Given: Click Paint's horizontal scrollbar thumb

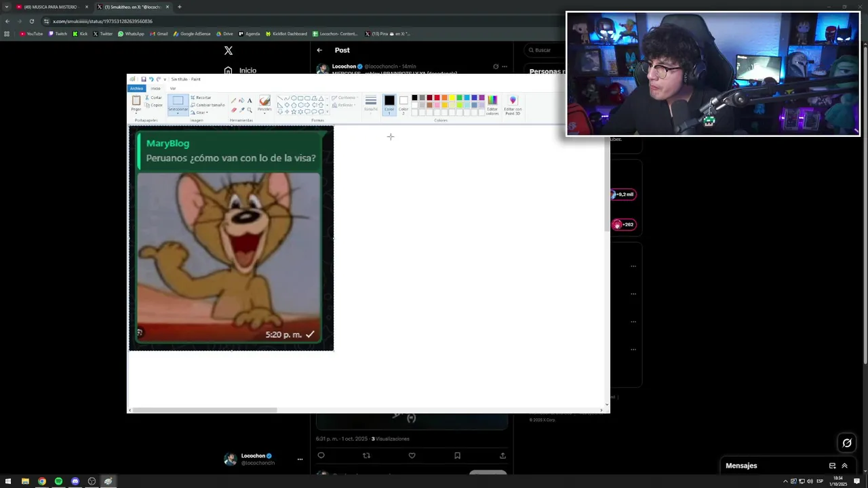Looking at the screenshot, I should click(x=205, y=410).
